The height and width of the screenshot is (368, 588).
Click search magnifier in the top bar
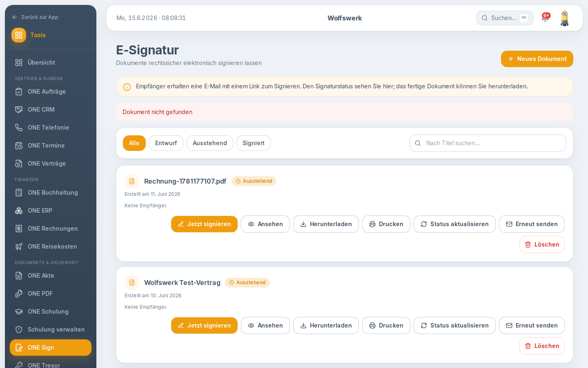pyautogui.click(x=485, y=18)
